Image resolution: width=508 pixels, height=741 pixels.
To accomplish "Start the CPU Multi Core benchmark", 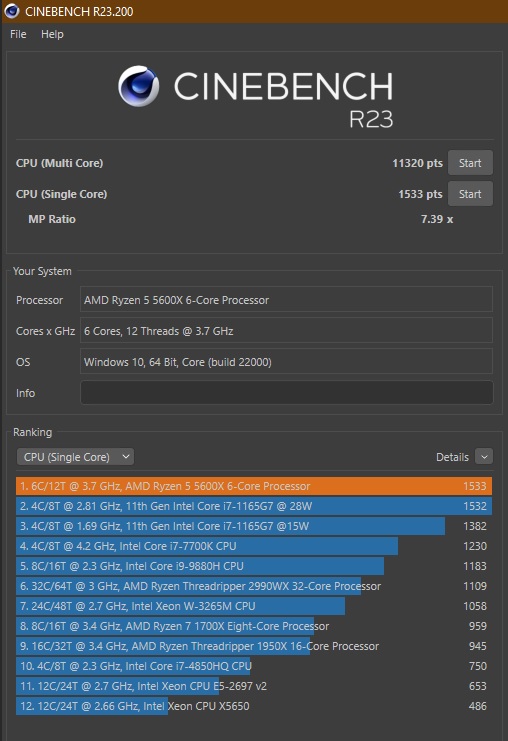I will point(470,163).
